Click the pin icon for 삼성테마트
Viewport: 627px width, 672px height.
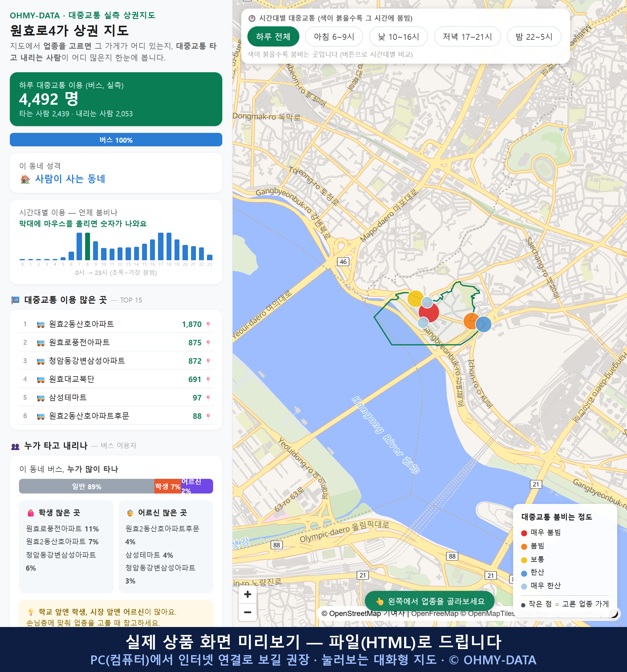coord(208,397)
